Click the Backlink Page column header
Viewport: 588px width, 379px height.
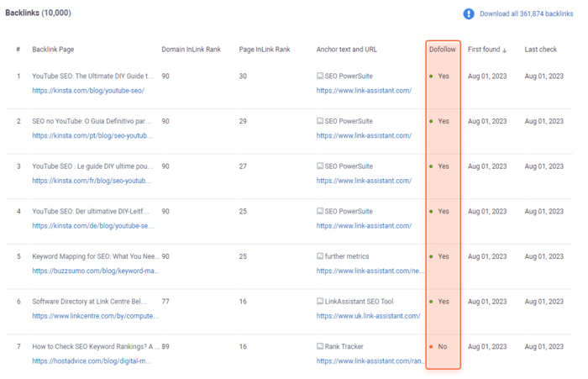click(x=53, y=49)
